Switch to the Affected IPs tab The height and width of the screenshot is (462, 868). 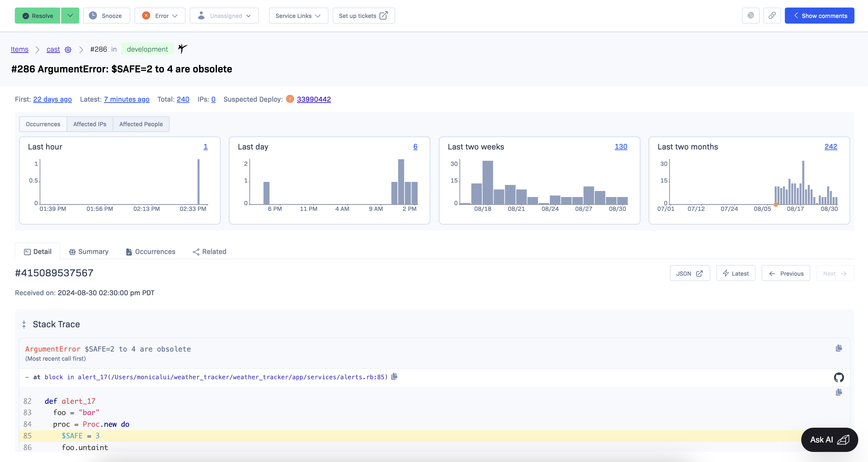[x=90, y=124]
